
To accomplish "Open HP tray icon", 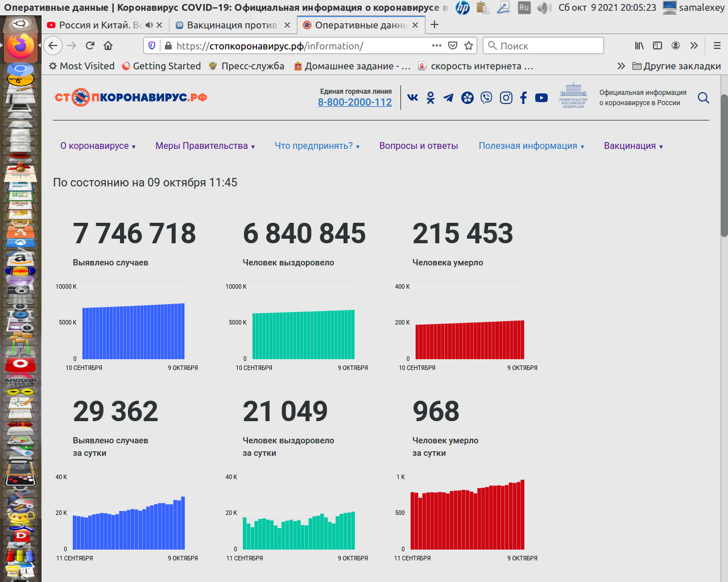I will 463,8.
